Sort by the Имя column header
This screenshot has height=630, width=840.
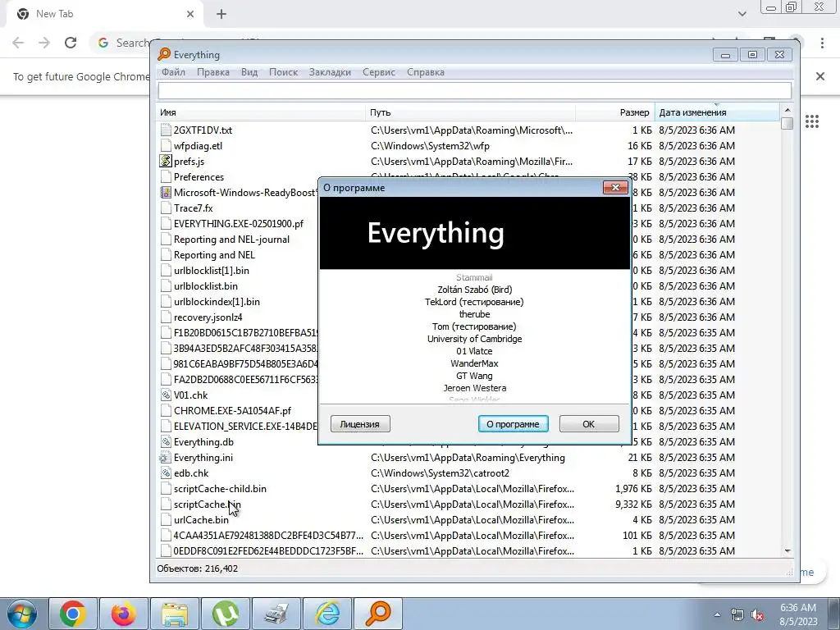pos(262,112)
